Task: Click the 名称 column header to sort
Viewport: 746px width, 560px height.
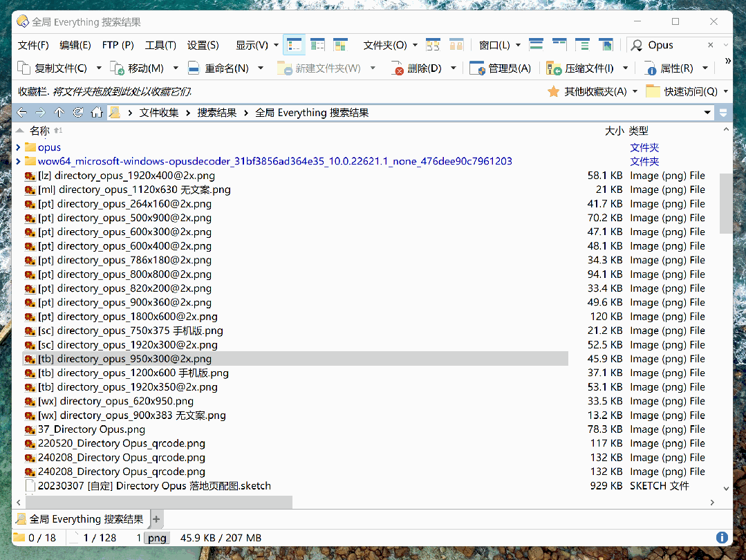Action: [39, 130]
